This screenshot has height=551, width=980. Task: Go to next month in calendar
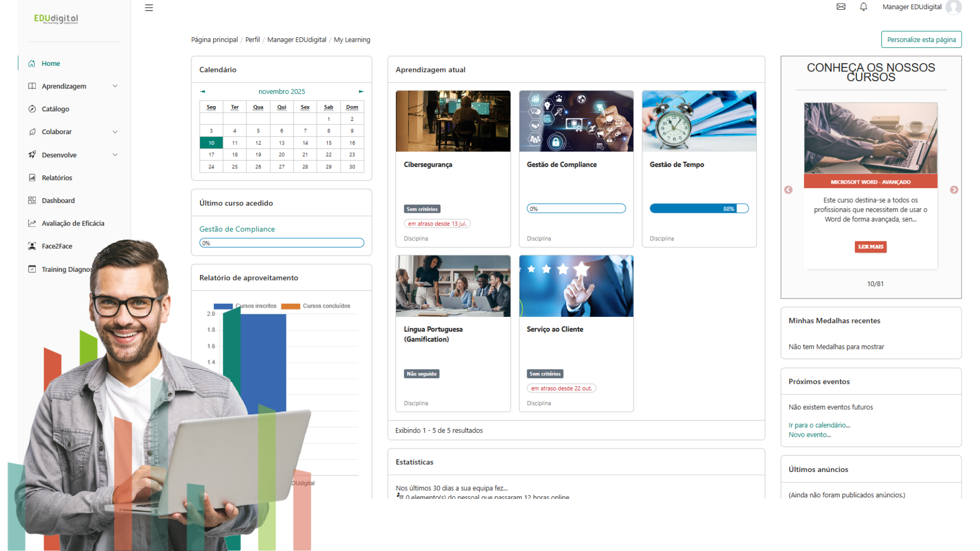(361, 92)
